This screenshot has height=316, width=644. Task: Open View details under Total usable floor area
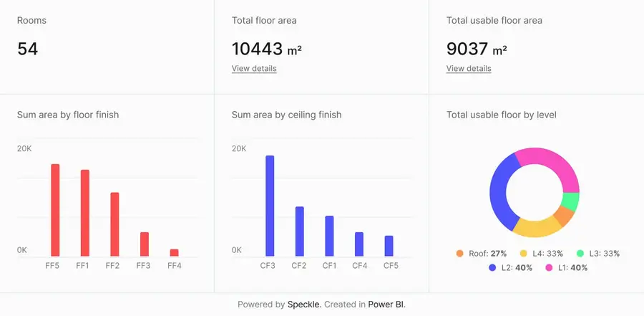469,69
